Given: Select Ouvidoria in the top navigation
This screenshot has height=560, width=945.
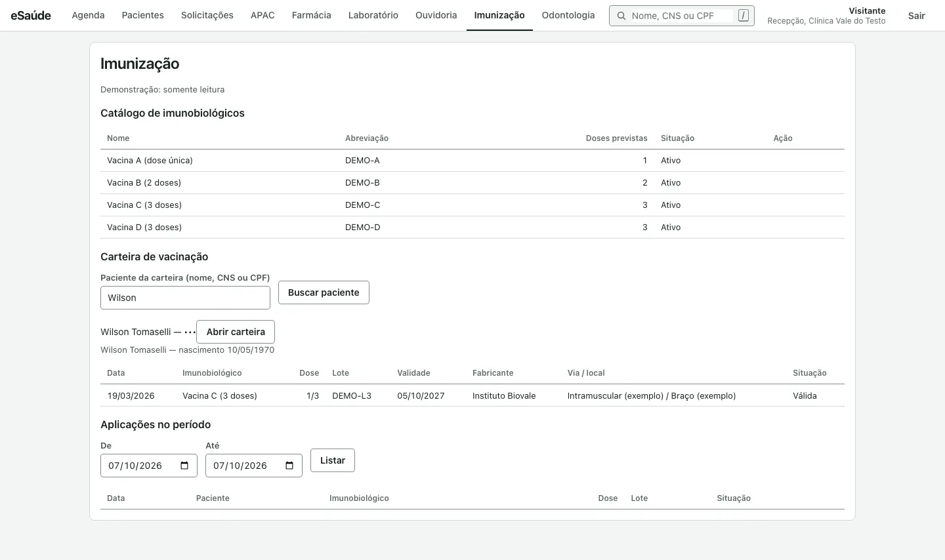Looking at the screenshot, I should coord(436,15).
